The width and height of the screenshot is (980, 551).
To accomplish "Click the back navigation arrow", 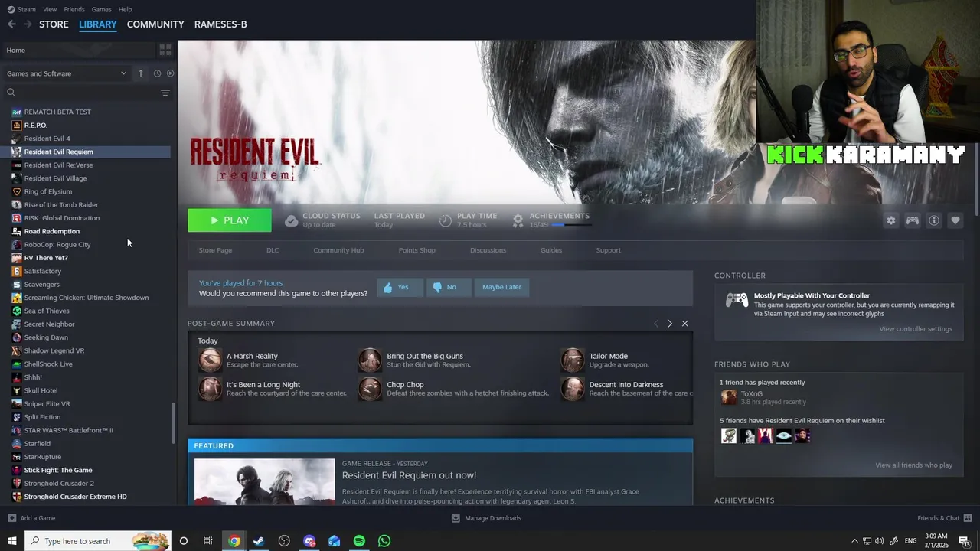I will (11, 24).
